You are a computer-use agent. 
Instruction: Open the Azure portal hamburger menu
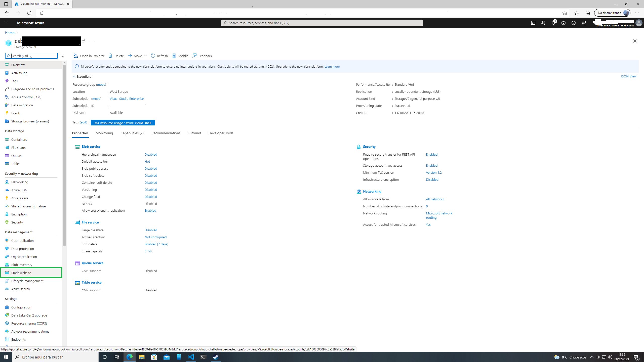click(x=6, y=23)
